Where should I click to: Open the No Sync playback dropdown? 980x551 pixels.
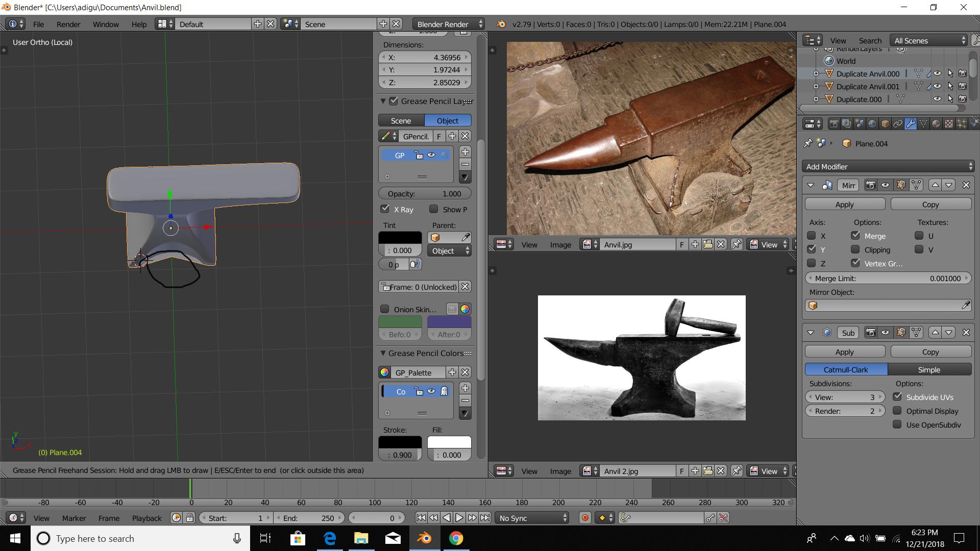tap(532, 518)
